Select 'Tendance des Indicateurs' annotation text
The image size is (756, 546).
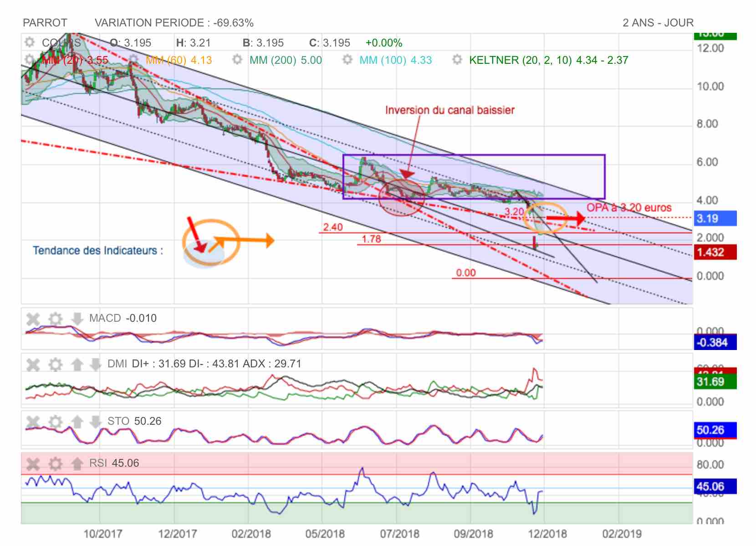pyautogui.click(x=98, y=251)
